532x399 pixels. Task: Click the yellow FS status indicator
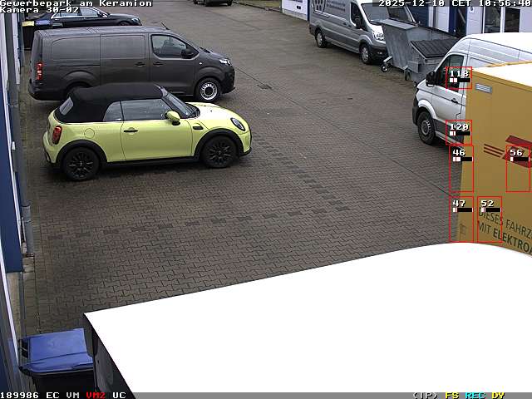click(451, 395)
